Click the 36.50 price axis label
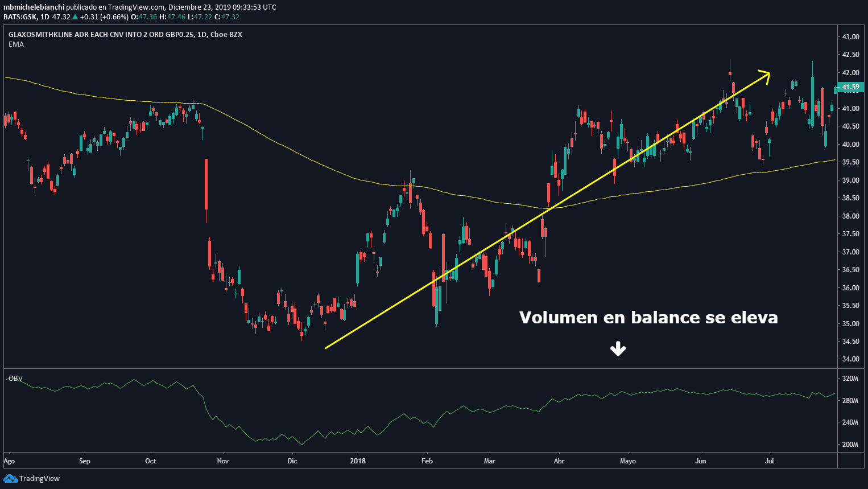Screen dimensions: 868x489 coord(851,270)
